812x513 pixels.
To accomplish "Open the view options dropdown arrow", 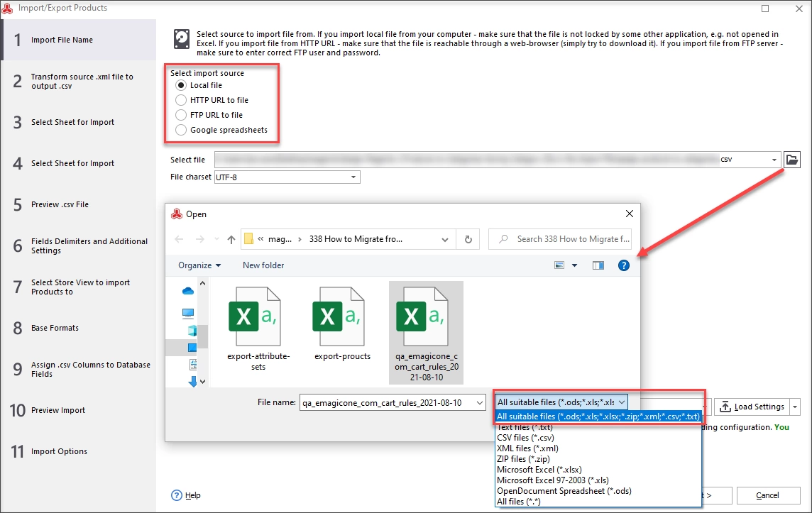I will pyautogui.click(x=574, y=265).
